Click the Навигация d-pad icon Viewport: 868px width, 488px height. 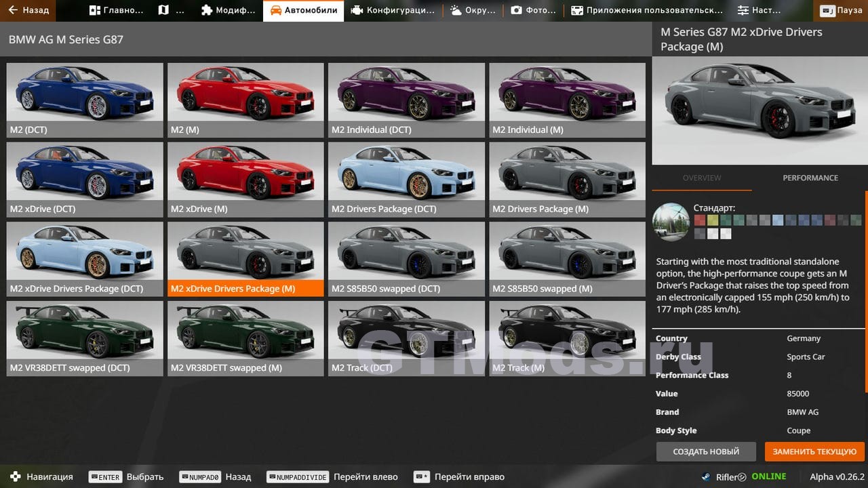click(x=15, y=476)
